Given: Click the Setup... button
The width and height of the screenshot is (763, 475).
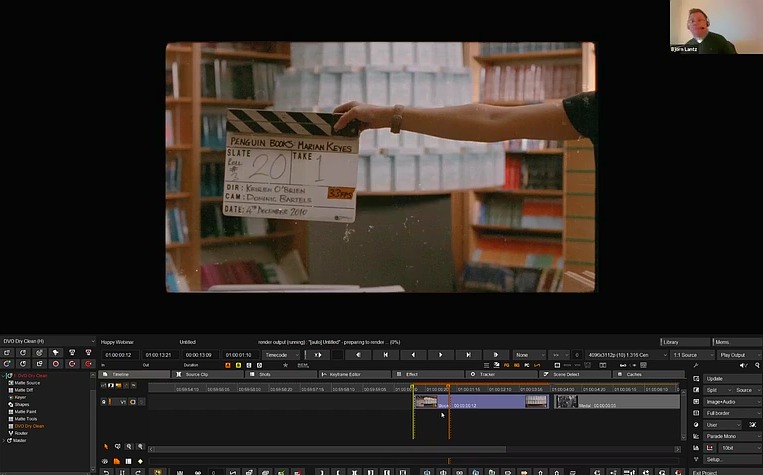Looking at the screenshot, I should click(x=732, y=459).
